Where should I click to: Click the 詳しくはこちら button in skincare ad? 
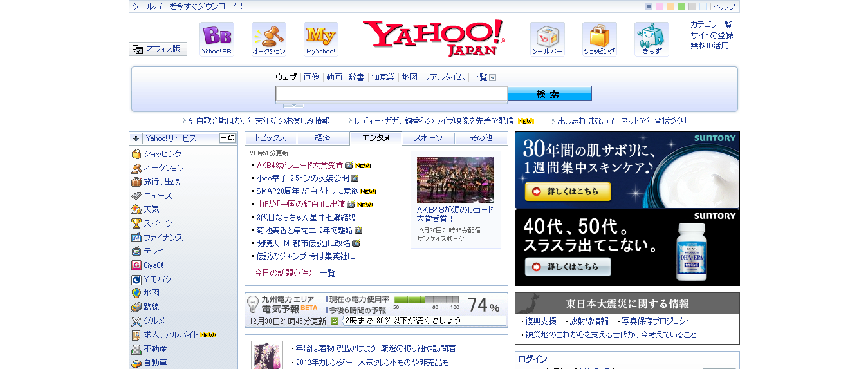coord(568,191)
